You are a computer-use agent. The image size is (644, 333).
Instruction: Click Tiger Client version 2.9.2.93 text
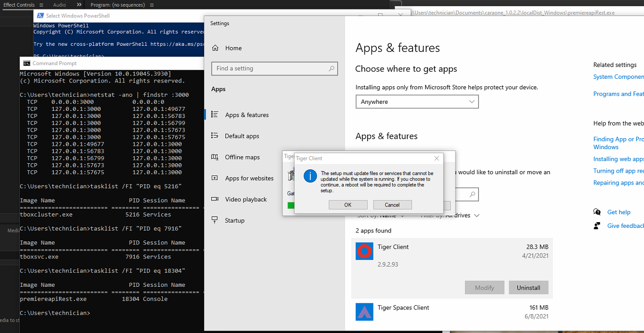click(x=388, y=265)
